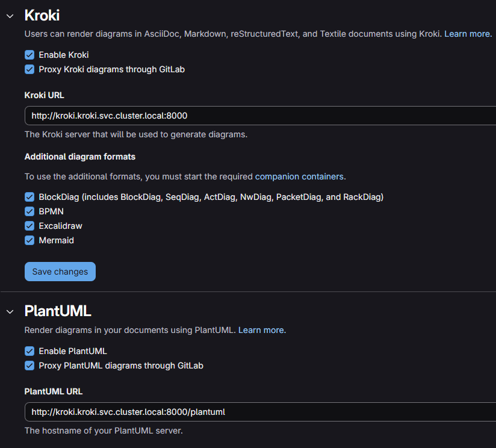The width and height of the screenshot is (496, 448).
Task: Click 'The Kroki server that will be used' text
Action: click(136, 134)
